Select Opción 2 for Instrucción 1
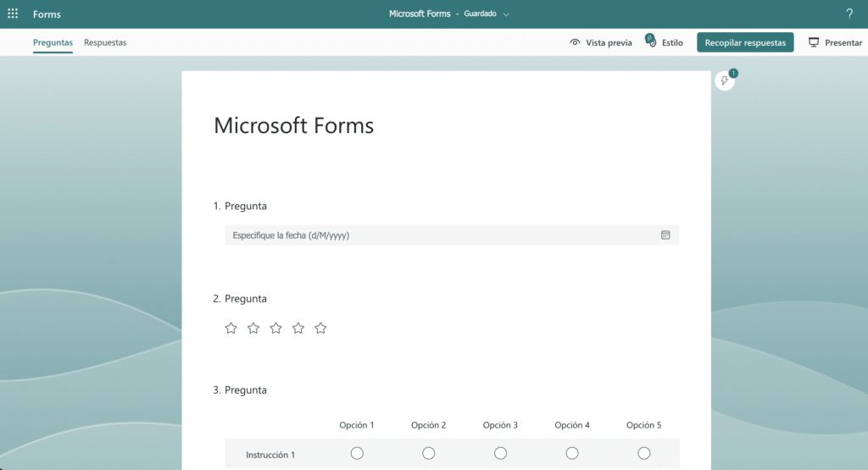 click(x=428, y=453)
